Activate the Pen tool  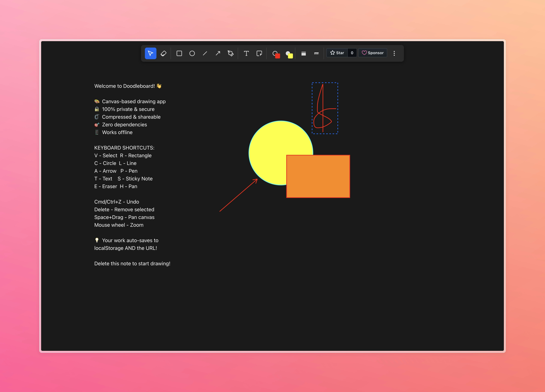(x=230, y=53)
